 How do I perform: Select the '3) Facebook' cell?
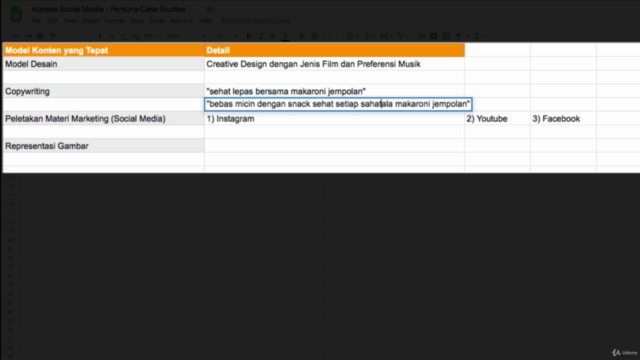pyautogui.click(x=563, y=118)
